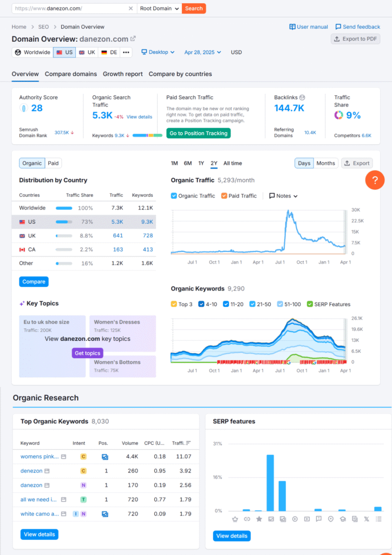392x555 pixels.
Task: Select the Worldwide database button
Action: click(x=32, y=53)
